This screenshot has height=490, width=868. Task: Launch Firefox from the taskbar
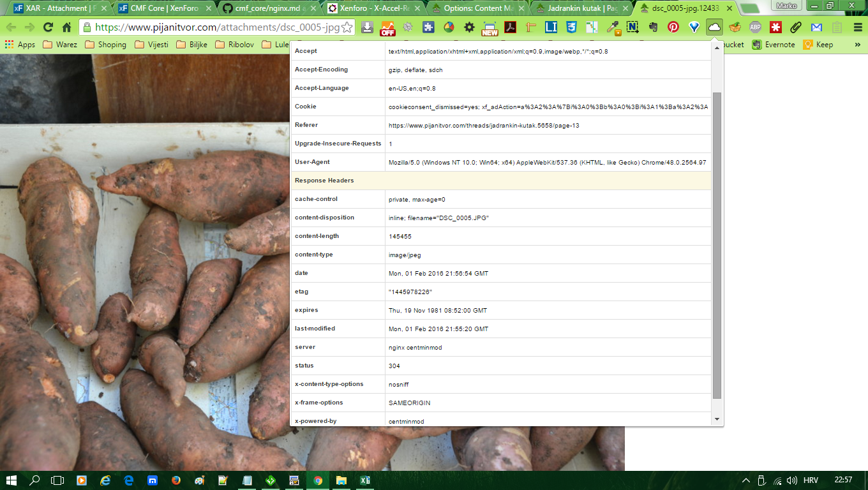[176, 480]
